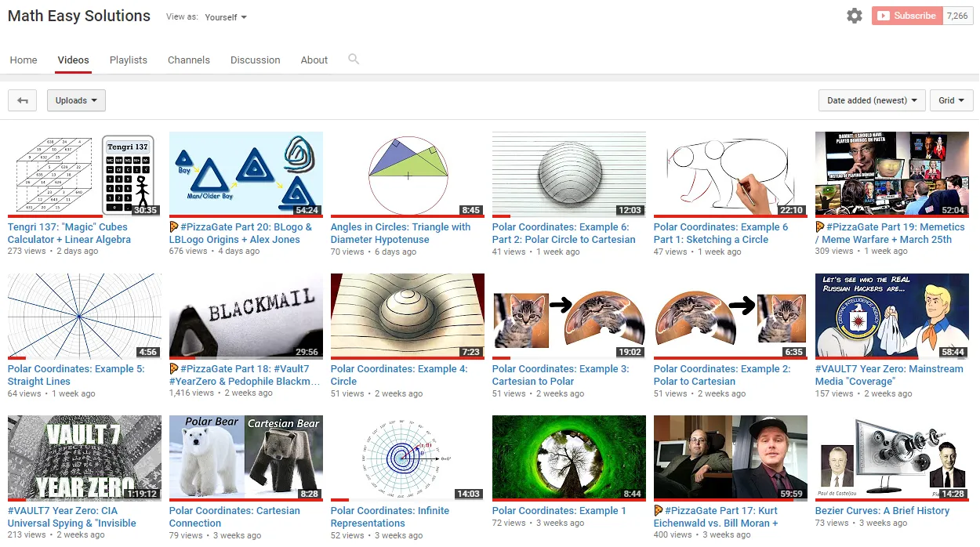980x547 pixels.
Task: Click title Polar Coordinates Example 1
Action: (x=559, y=511)
